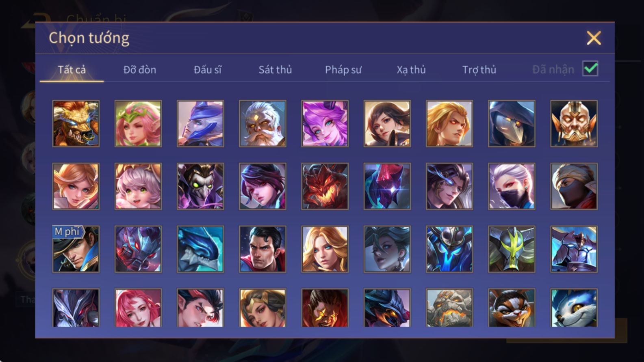
Task: Select the Superman hero portrait
Action: (x=262, y=249)
